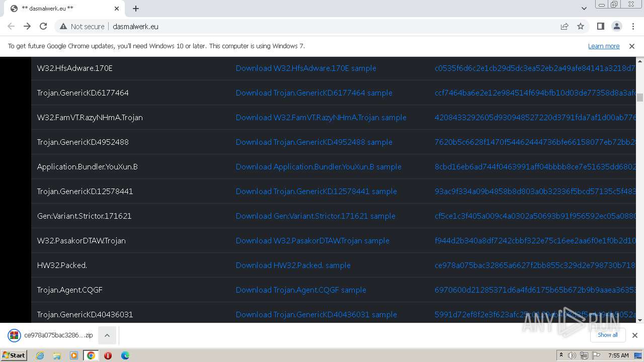Share this page icon
Viewport: 644px width, 362px height.
coord(565,26)
